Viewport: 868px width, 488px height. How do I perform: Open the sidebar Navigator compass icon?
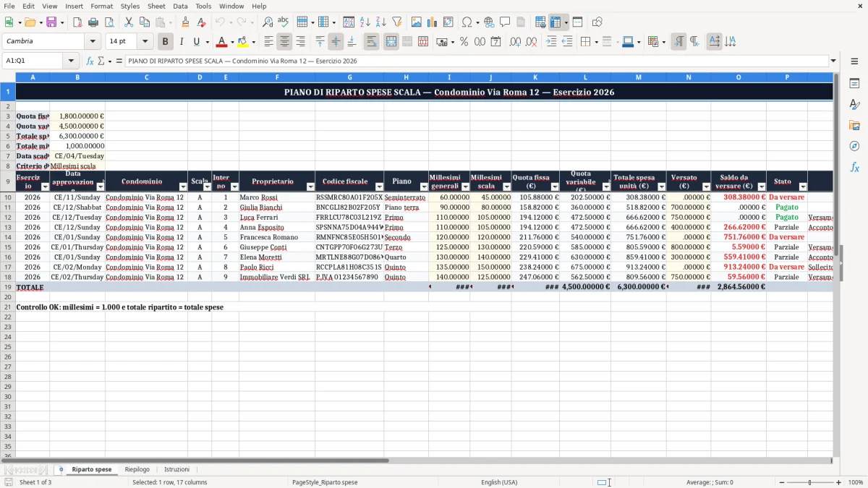tap(854, 147)
